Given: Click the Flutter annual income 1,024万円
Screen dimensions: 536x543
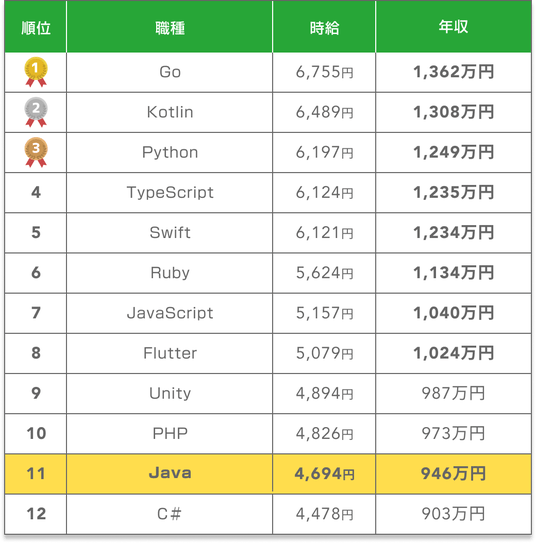Looking at the screenshot, I should 454,353.
